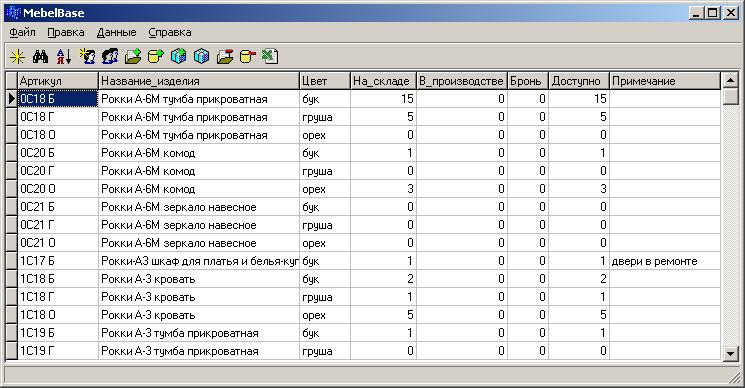Click the На_складе value 15 in first row
This screenshot has width=745, height=388.
[x=383, y=99]
